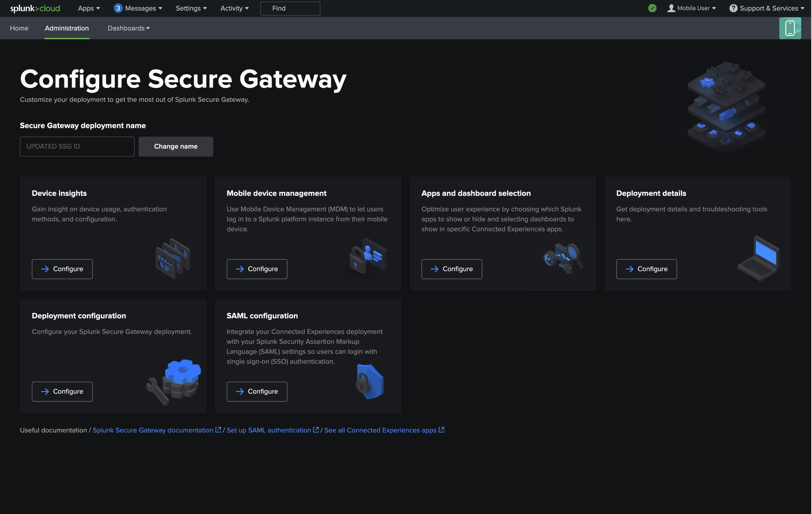Expand the Activity menu
This screenshot has height=514, width=812.
click(234, 8)
